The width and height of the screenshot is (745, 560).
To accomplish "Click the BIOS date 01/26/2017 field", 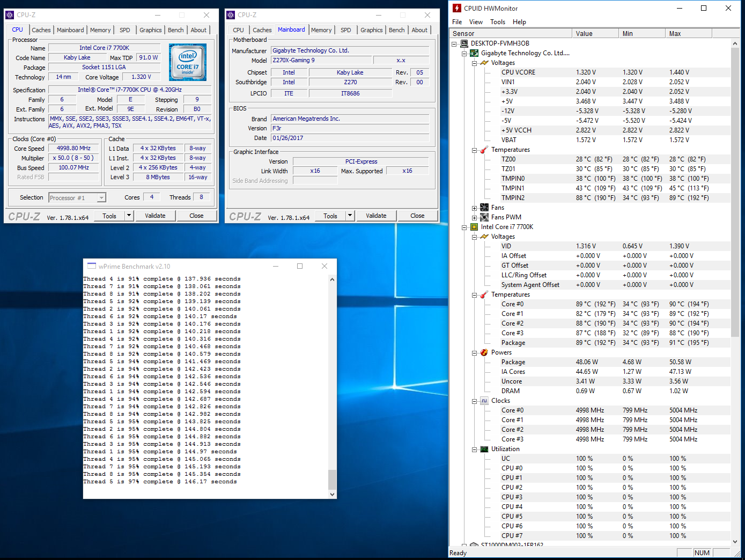I will [350, 138].
